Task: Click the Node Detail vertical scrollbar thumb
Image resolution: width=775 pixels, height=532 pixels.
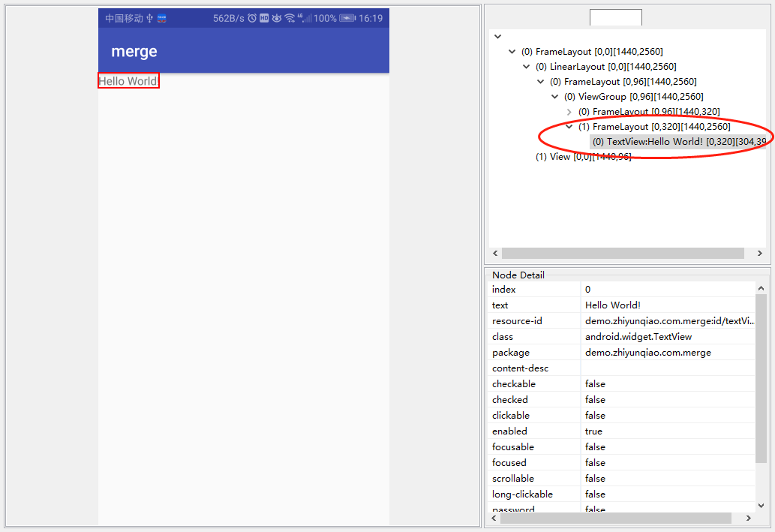Action: 761,379
